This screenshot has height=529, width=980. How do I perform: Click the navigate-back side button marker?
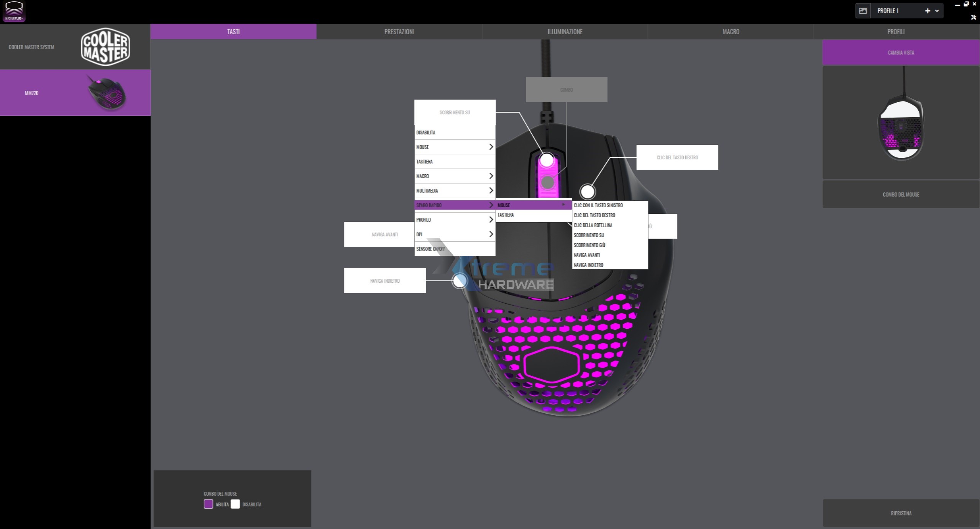(x=460, y=281)
